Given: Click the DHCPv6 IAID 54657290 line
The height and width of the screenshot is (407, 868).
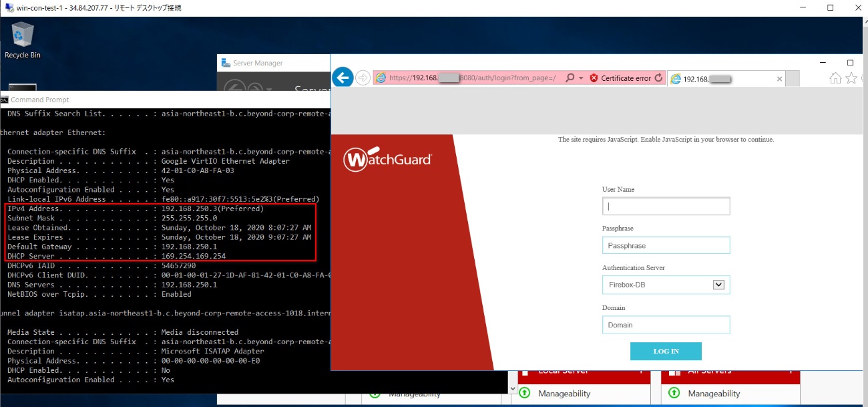Looking at the screenshot, I should (100, 266).
